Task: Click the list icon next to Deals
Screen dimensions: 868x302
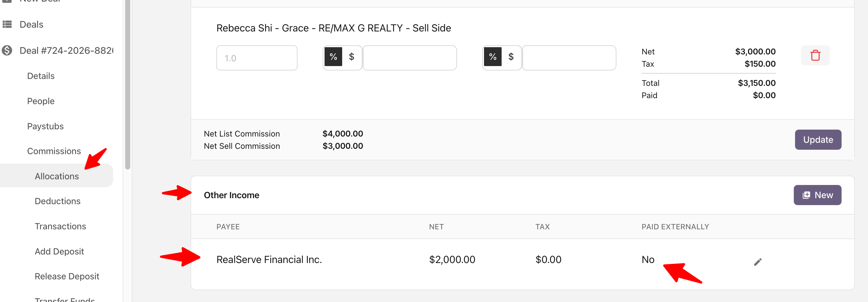Action: [7, 24]
